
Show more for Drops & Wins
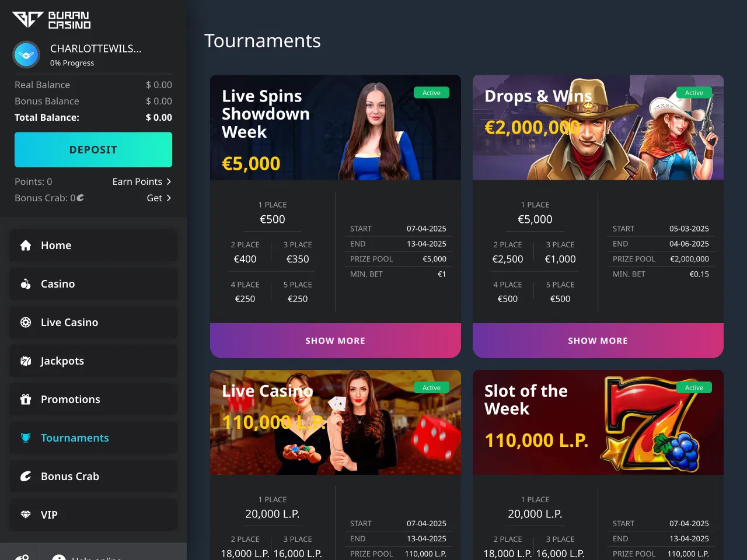[598, 341]
